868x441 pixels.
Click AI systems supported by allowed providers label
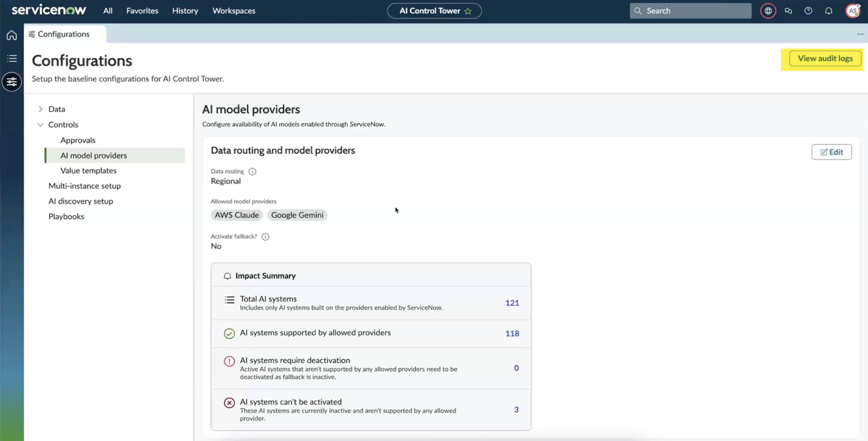click(x=315, y=333)
